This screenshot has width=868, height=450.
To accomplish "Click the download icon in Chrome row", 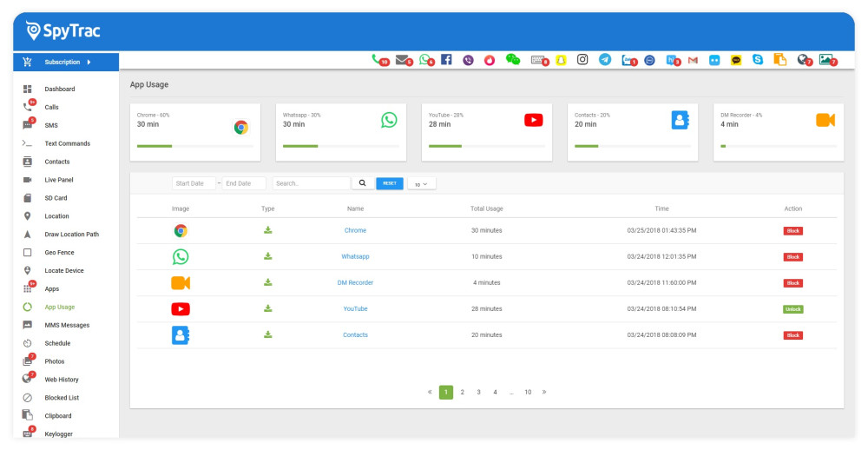I will pyautogui.click(x=268, y=230).
